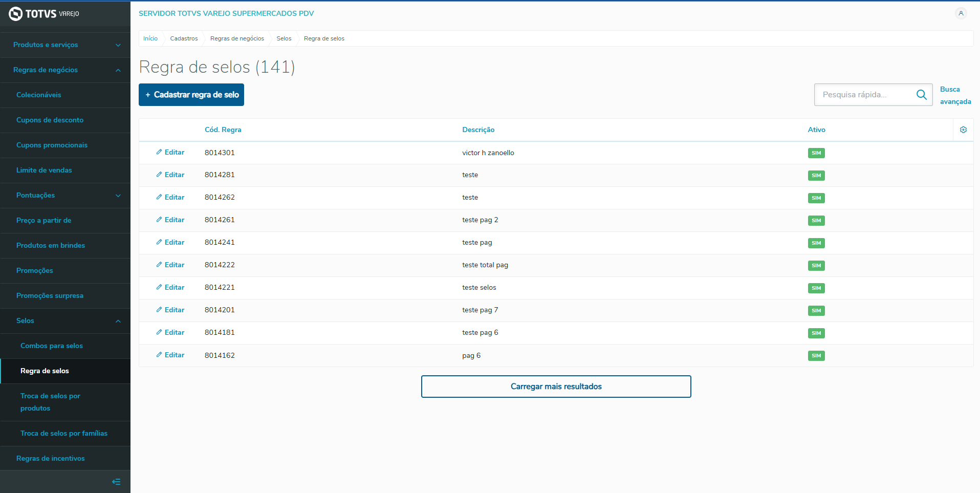This screenshot has height=493, width=980.
Task: Click SIM badge for victor h zanoello
Action: (x=816, y=153)
